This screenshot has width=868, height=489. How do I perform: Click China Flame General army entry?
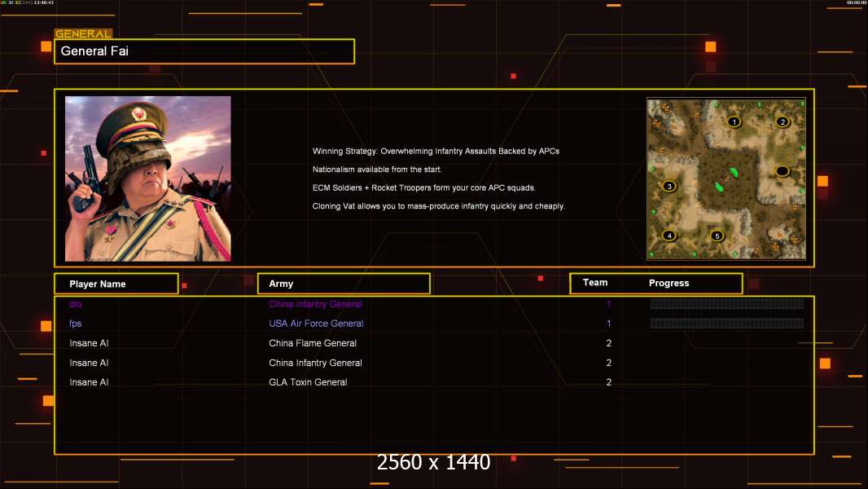[312, 343]
